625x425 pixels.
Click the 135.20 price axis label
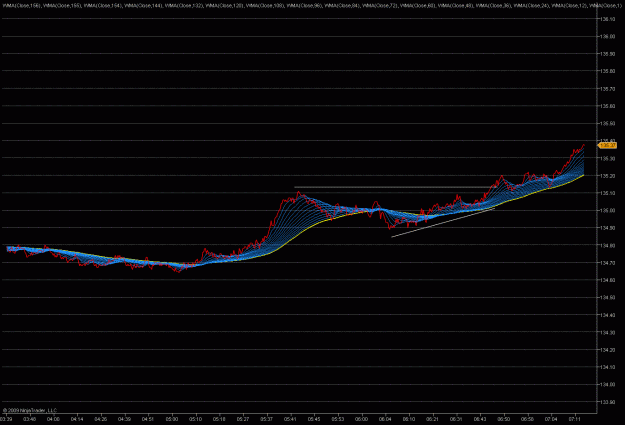tap(607, 176)
